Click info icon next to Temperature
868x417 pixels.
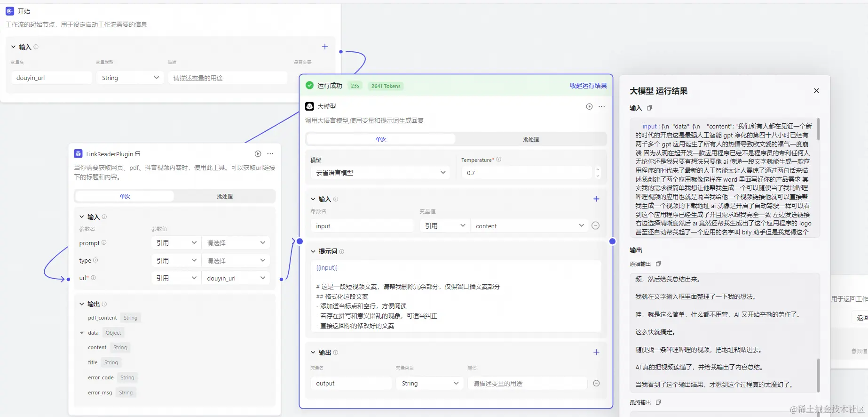coord(499,160)
